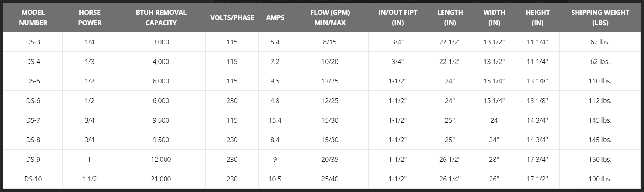Click the AMPS column header
644x192 pixels.
click(x=275, y=17)
